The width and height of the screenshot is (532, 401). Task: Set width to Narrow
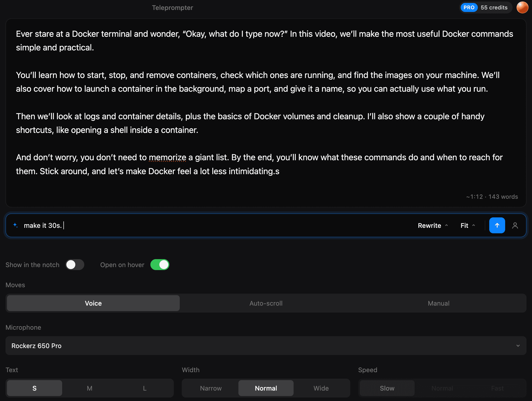coord(211,388)
